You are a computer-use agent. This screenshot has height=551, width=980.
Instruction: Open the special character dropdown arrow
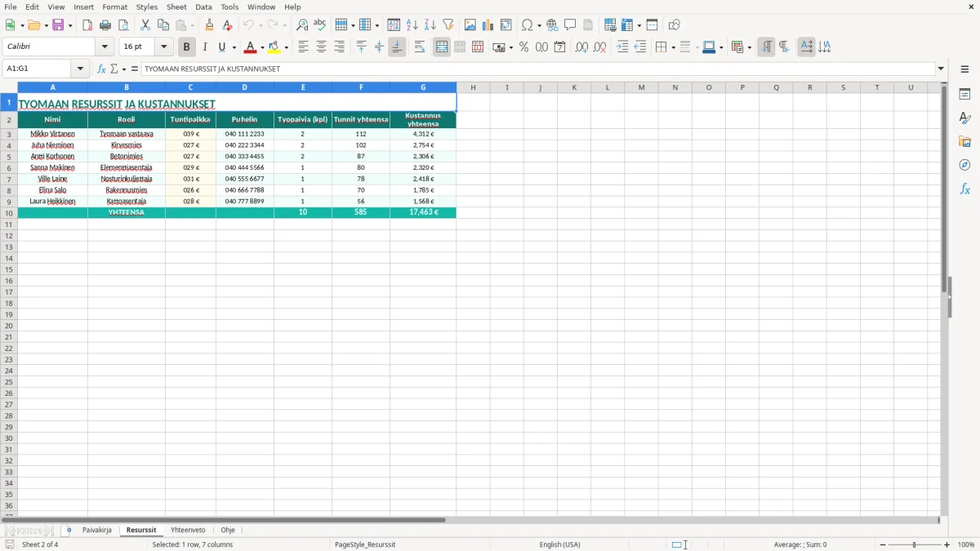(x=540, y=25)
